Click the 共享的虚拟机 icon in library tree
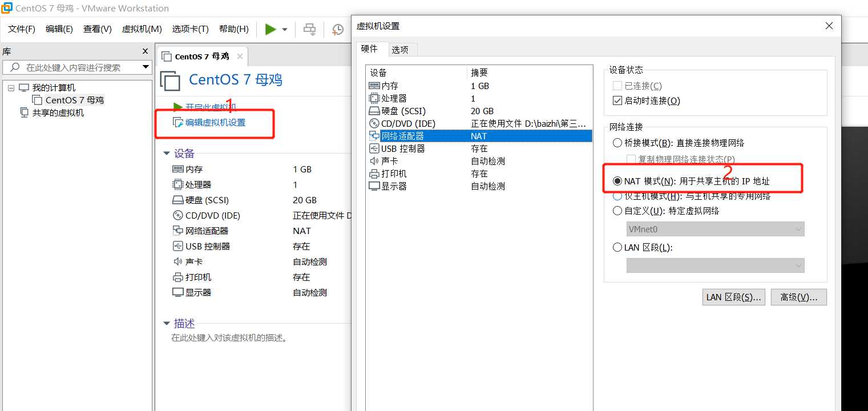This screenshot has height=411, width=868. [x=24, y=112]
